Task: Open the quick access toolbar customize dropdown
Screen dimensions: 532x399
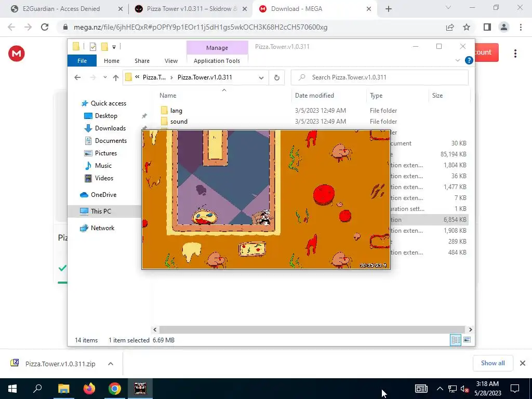Action: pyautogui.click(x=114, y=47)
